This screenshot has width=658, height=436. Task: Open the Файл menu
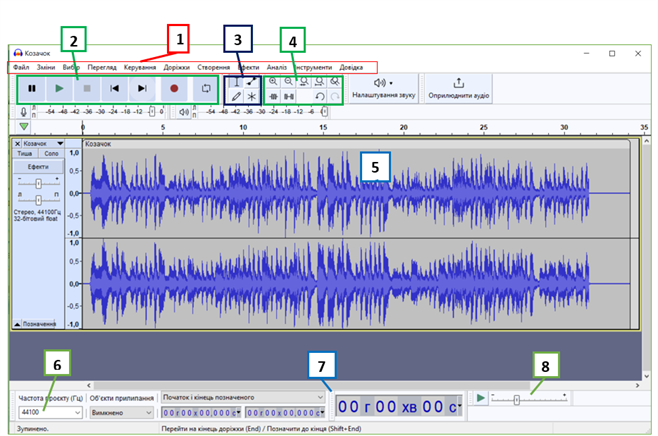pos(21,67)
